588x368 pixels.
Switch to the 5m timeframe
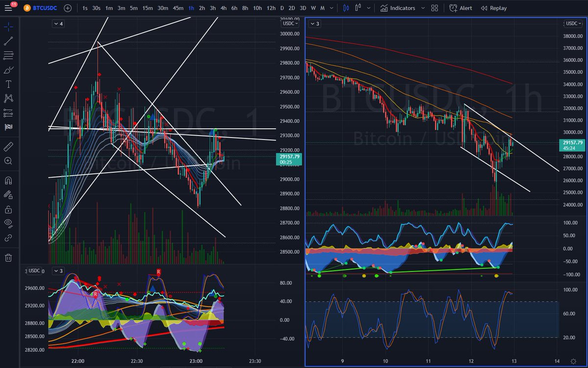[x=134, y=8]
